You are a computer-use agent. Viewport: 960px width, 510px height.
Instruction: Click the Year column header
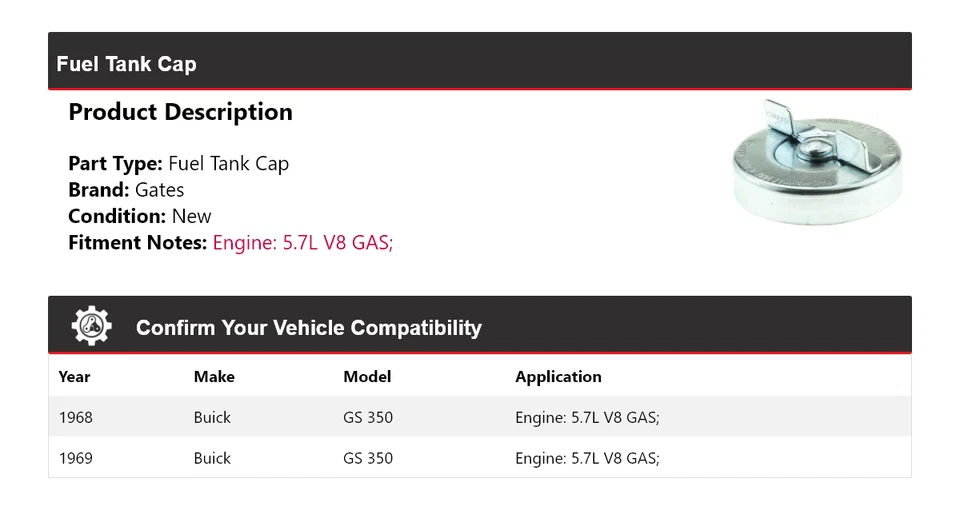(x=74, y=377)
